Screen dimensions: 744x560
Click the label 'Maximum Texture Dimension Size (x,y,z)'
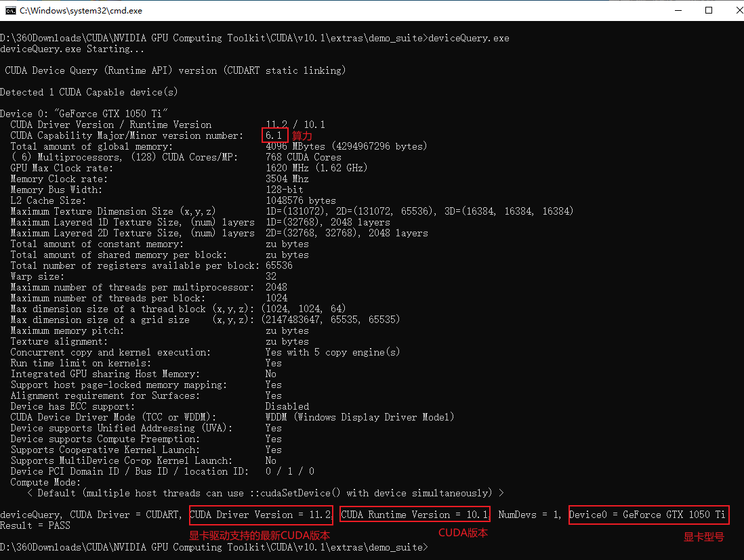pyautogui.click(x=113, y=211)
